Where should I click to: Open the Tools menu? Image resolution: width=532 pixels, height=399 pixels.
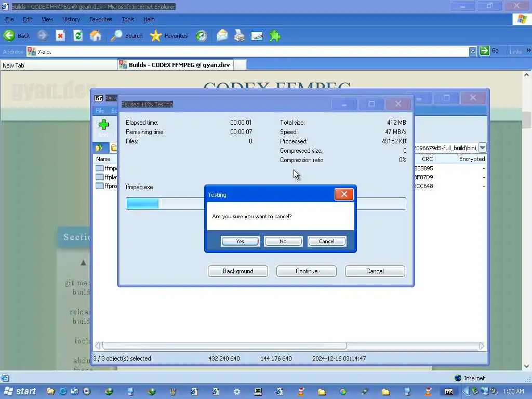pyautogui.click(x=128, y=19)
